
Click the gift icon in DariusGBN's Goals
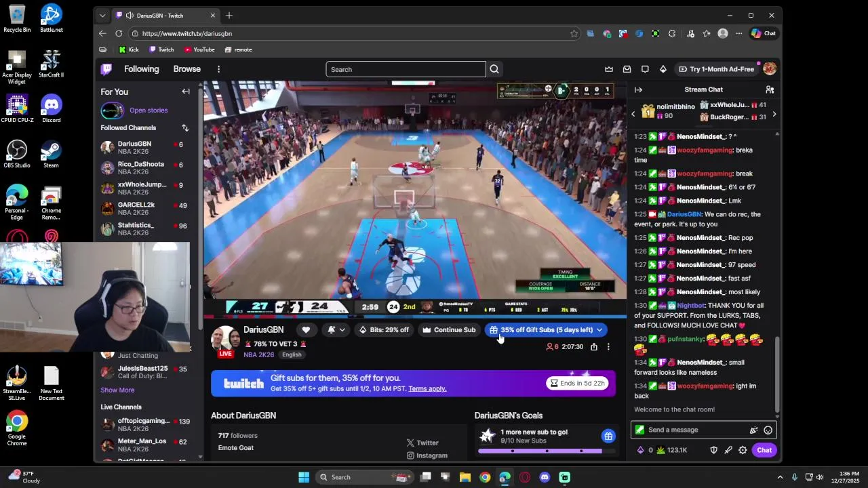[x=608, y=436]
